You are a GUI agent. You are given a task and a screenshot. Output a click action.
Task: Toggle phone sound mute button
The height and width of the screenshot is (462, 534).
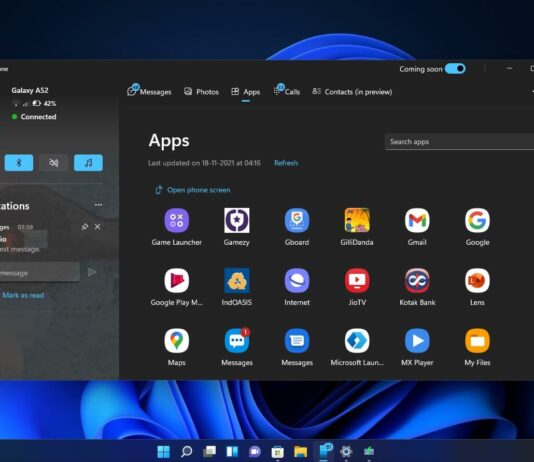pos(53,163)
